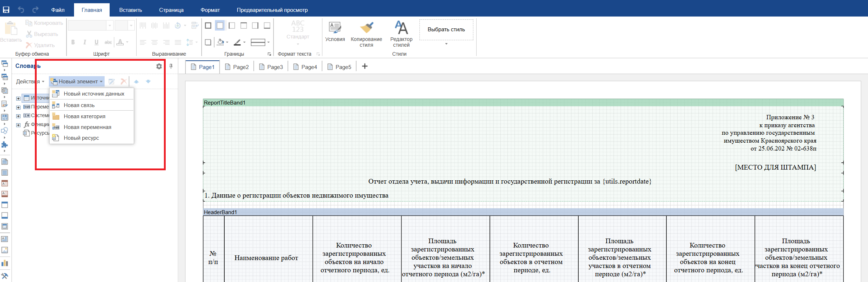Toggle top border button
This screenshot has width=868, height=282.
point(244,26)
